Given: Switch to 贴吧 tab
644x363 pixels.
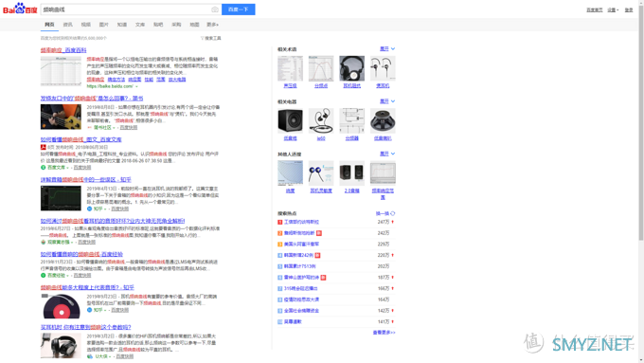Looking at the screenshot, I should pos(158,25).
